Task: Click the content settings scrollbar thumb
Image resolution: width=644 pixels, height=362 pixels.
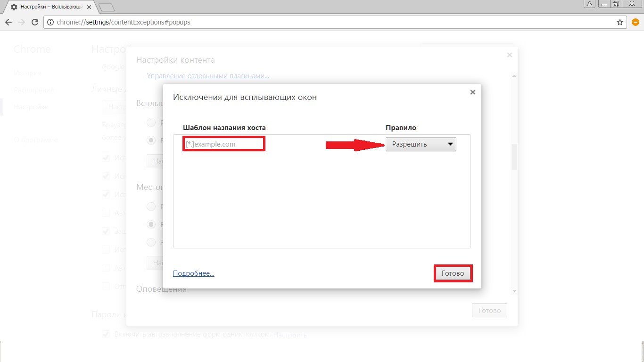Action: (x=514, y=156)
